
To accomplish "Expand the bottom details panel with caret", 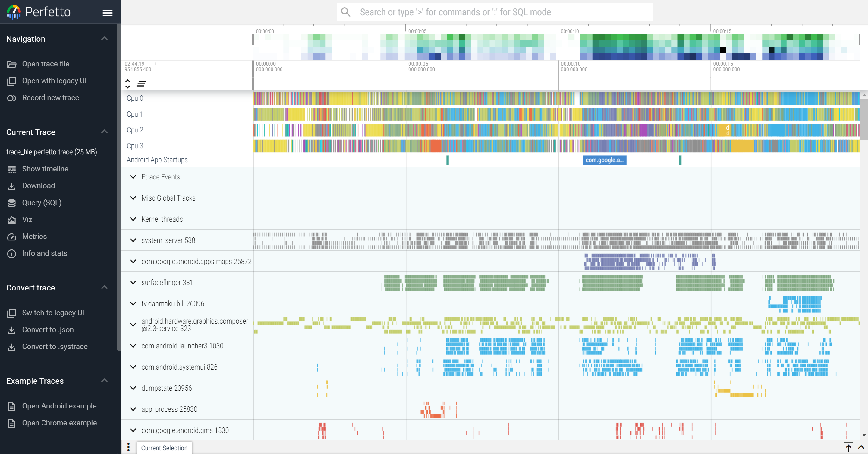I will (x=861, y=447).
